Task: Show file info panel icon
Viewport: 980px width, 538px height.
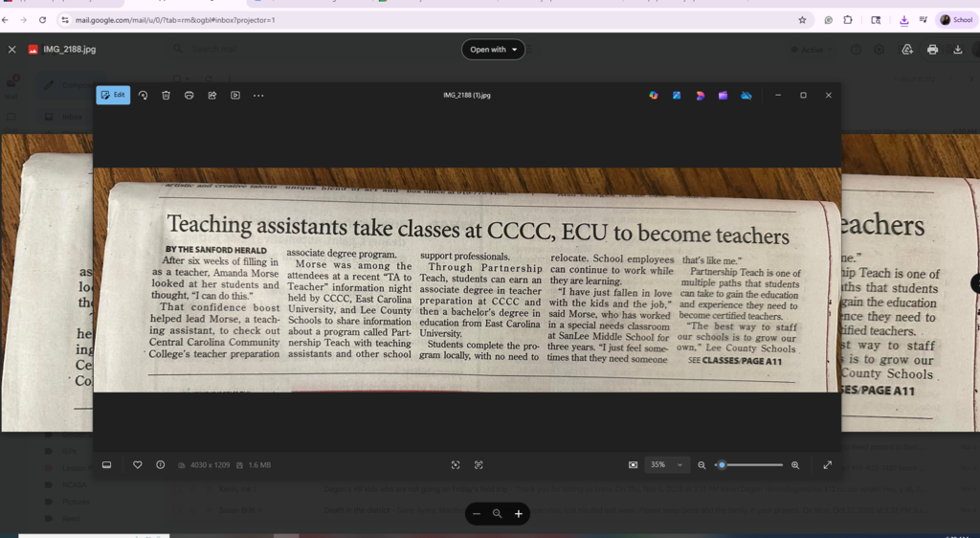Action: (x=160, y=464)
